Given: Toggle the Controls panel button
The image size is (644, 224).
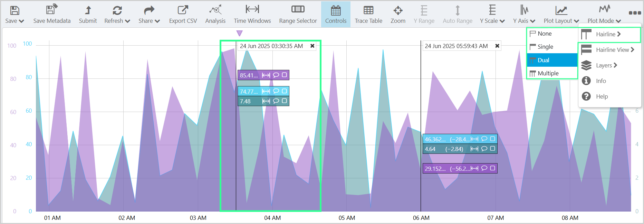Looking at the screenshot, I should [336, 14].
